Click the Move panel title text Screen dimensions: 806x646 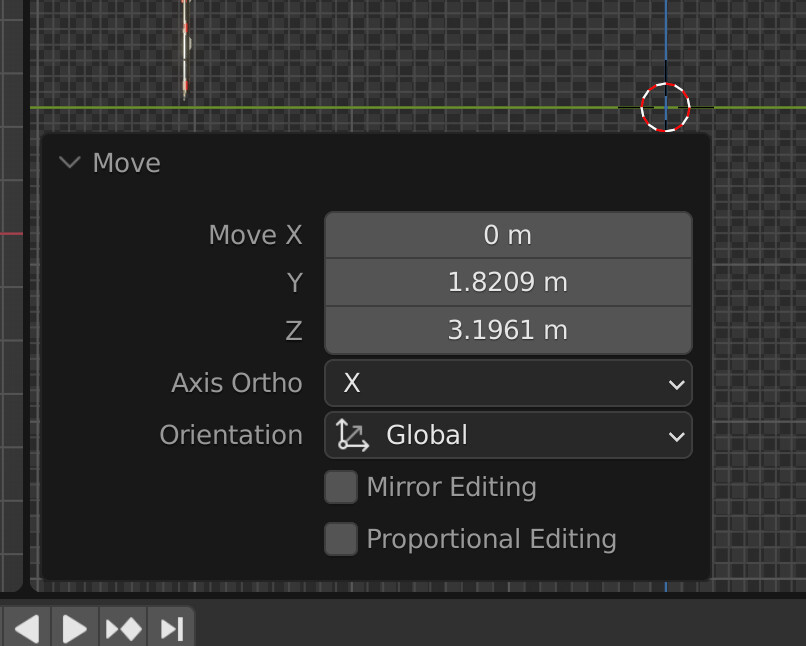point(124,162)
